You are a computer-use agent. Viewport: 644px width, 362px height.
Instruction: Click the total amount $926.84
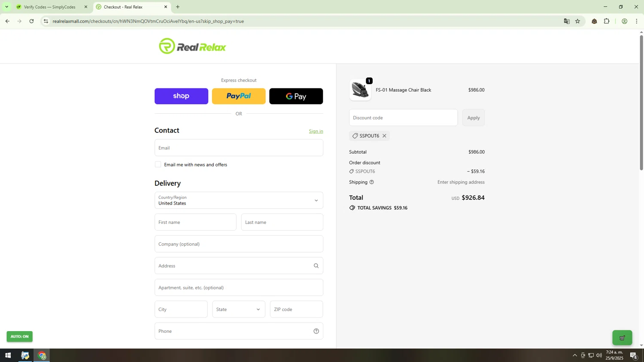[473, 198]
